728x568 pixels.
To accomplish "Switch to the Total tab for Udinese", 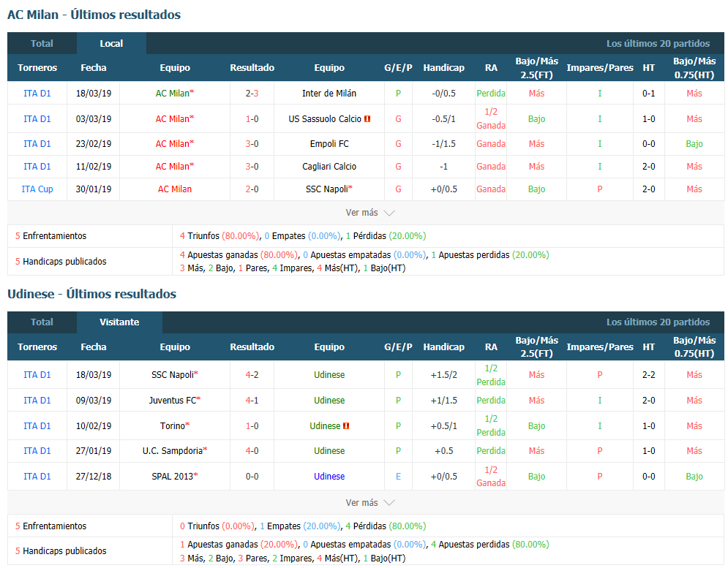I will coord(42,322).
